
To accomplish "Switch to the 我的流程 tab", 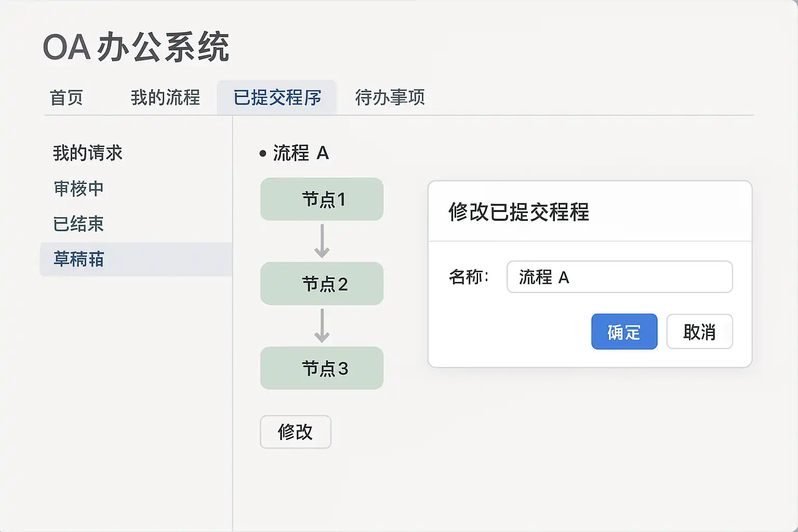I will click(165, 98).
